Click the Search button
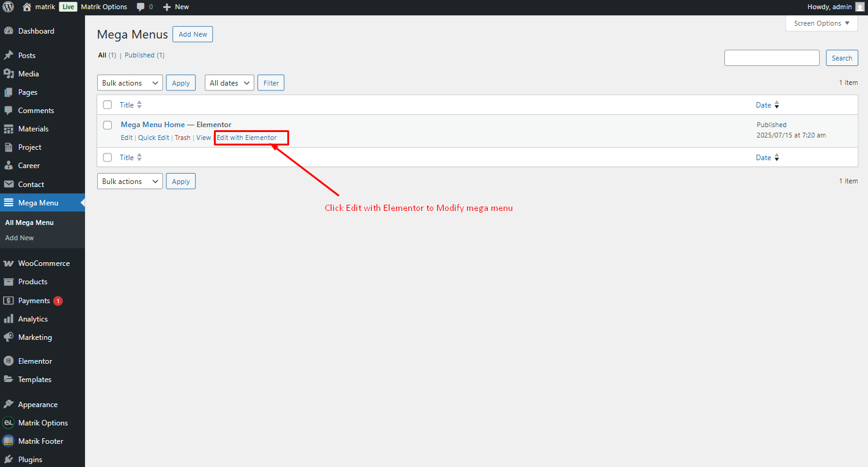 [x=842, y=58]
